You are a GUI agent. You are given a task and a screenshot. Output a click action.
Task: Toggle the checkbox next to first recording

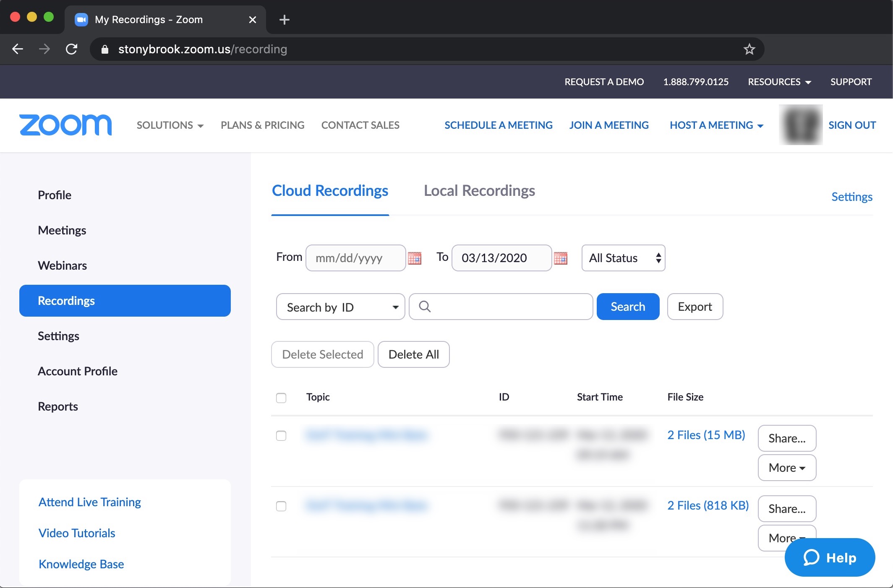click(x=281, y=436)
